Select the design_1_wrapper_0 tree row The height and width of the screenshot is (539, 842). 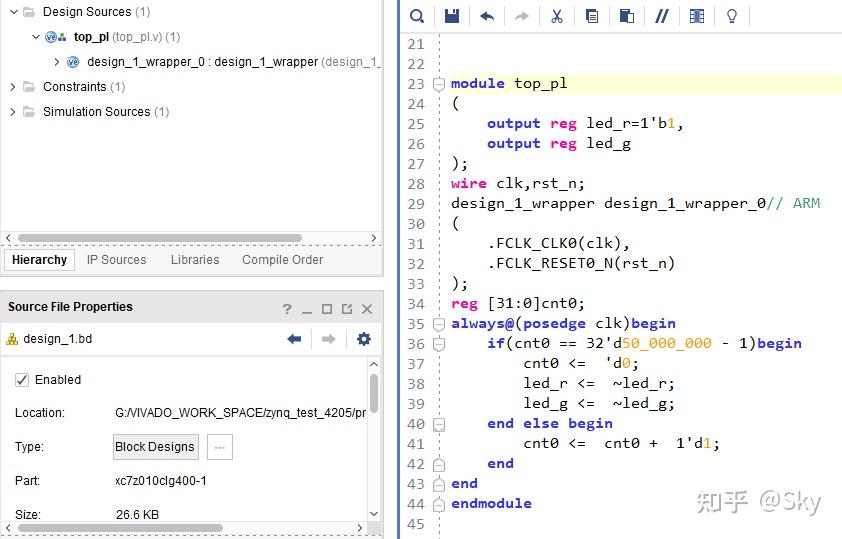[x=192, y=62]
